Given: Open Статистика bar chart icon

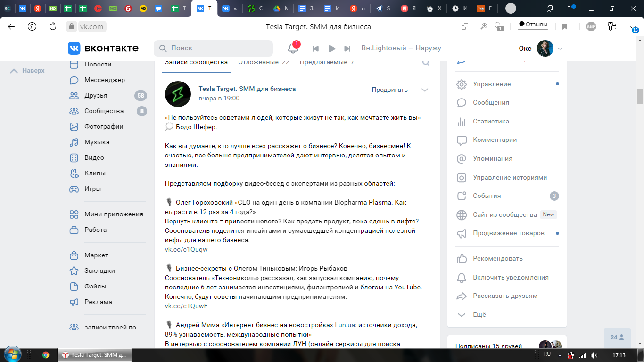Looking at the screenshot, I should click(462, 121).
